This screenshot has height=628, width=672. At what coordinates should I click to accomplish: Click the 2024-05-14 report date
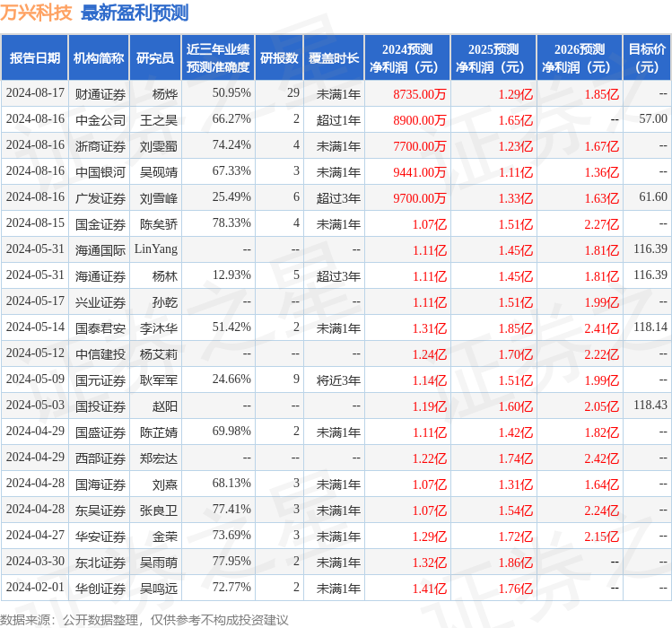35,327
